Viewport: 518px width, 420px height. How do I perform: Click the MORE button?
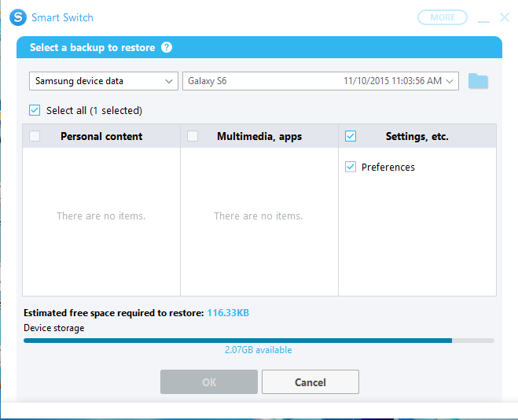tap(443, 17)
